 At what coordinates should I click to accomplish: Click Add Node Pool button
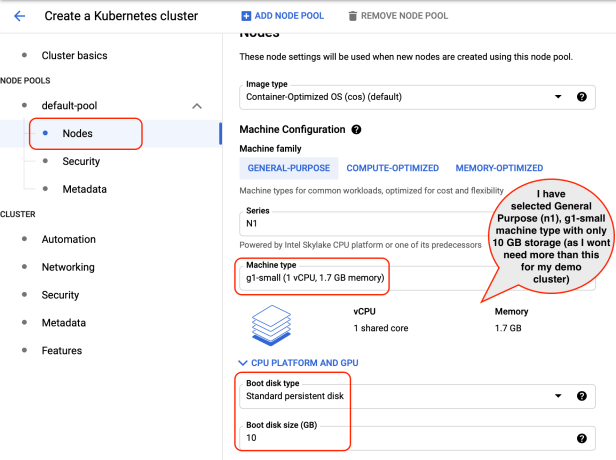pos(282,16)
